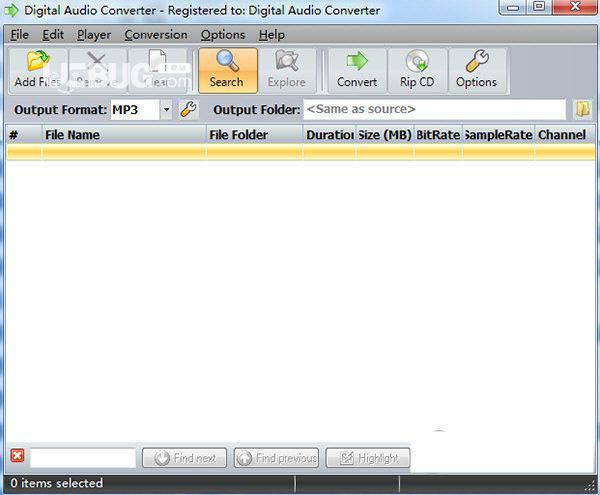Screen dimensions: 600x495
Task: Select the highlighted yellow list row
Action: 301,152
